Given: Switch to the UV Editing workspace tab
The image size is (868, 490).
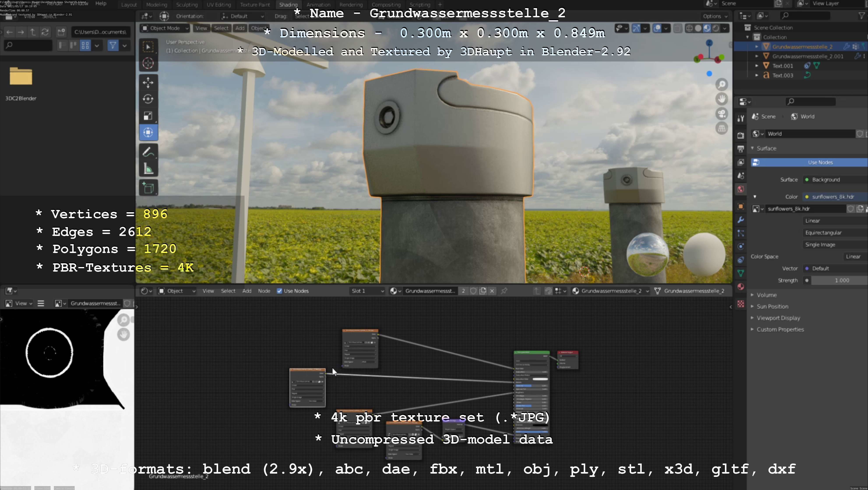Looking at the screenshot, I should pos(219,5).
